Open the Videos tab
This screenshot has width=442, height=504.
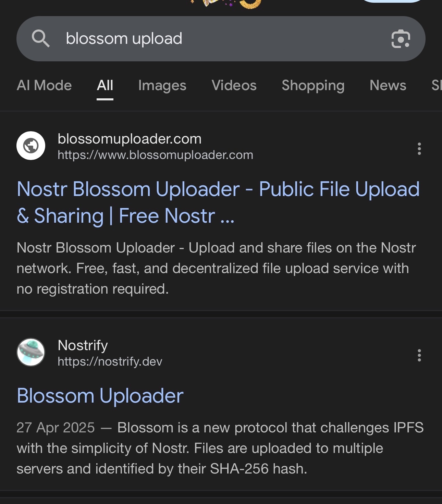point(234,85)
